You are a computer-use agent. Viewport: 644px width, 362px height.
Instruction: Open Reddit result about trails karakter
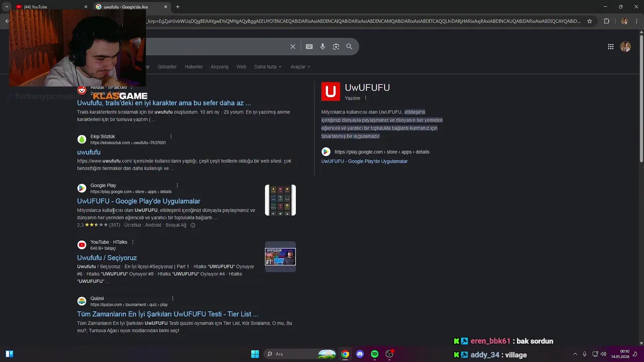point(164,103)
